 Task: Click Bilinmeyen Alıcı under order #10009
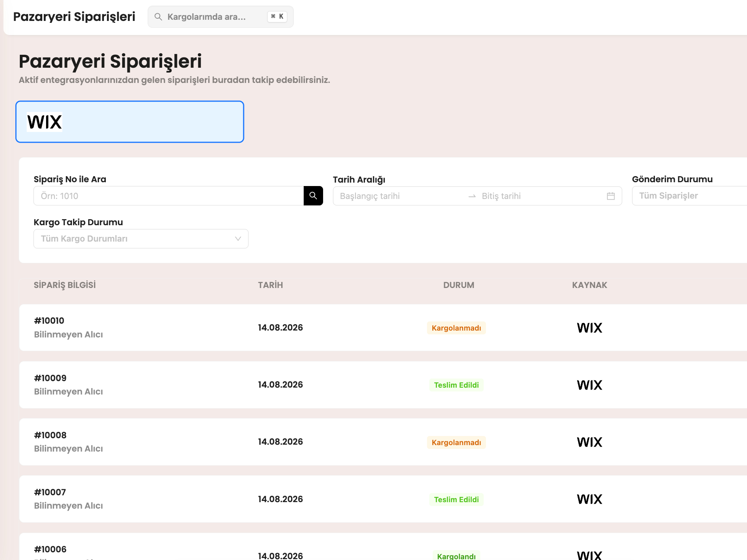(x=68, y=391)
